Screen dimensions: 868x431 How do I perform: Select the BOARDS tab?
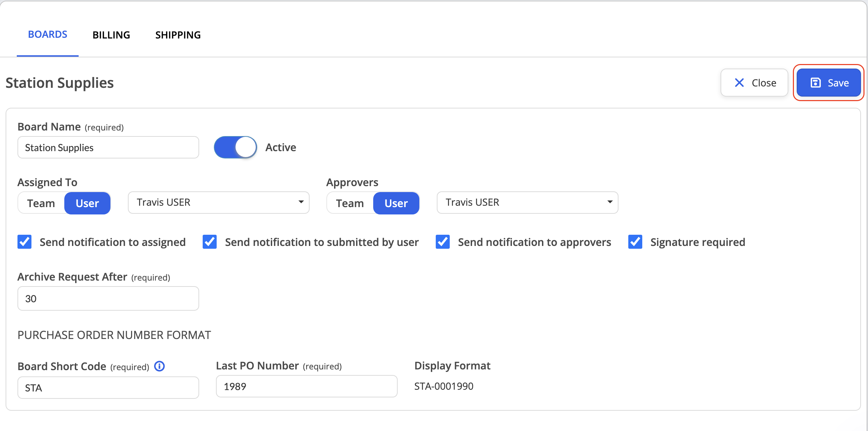coord(48,34)
